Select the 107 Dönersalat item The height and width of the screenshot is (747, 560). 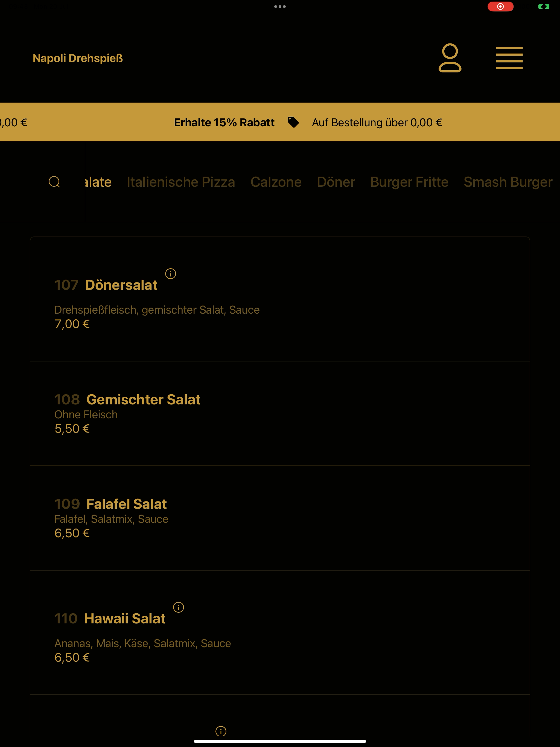(x=280, y=299)
